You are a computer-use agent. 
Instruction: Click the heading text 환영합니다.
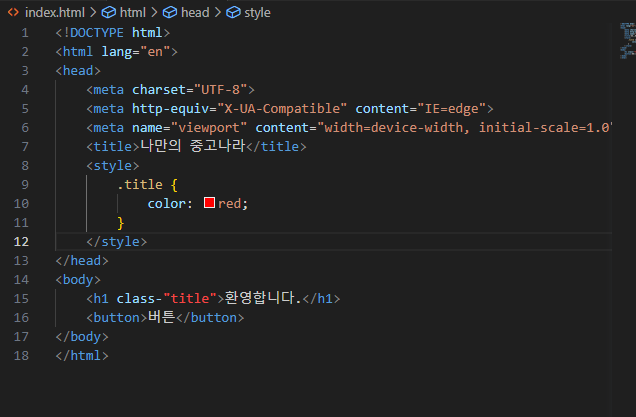click(x=263, y=298)
